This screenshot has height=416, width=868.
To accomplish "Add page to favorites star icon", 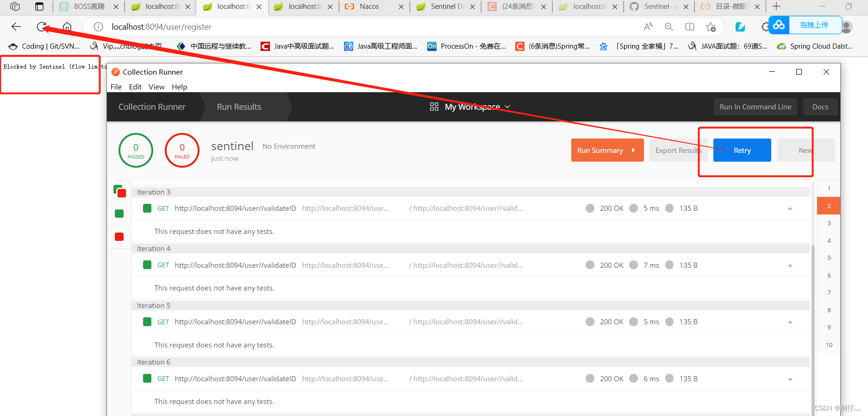I will [711, 27].
